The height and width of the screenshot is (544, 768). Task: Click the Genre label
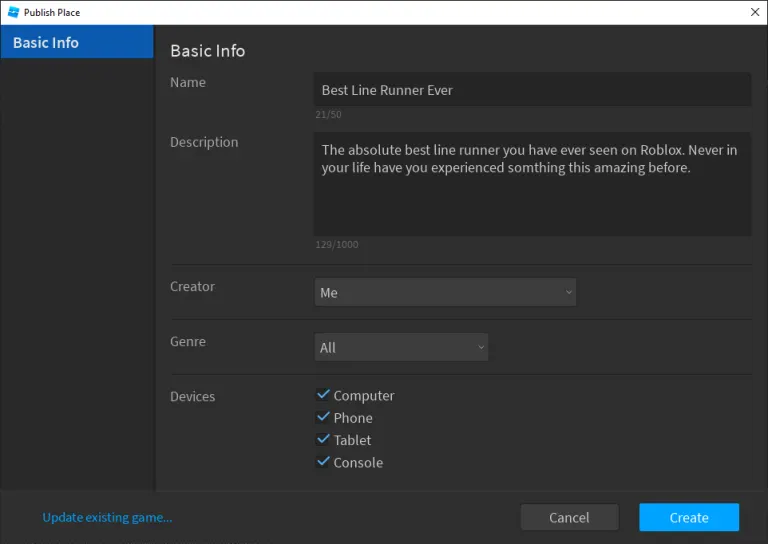tap(188, 341)
